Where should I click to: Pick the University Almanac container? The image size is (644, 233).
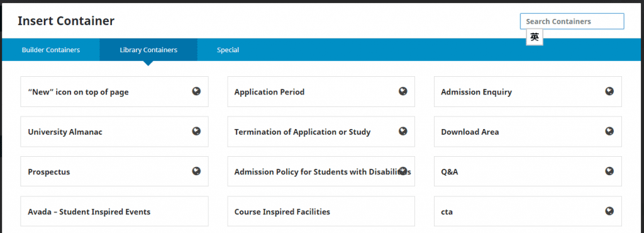pyautogui.click(x=114, y=132)
